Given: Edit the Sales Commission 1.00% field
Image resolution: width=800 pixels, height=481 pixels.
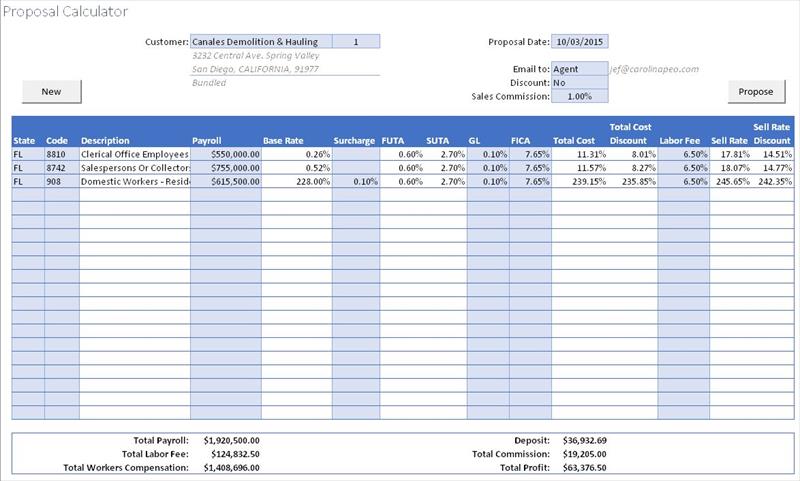Looking at the screenshot, I should (x=580, y=96).
